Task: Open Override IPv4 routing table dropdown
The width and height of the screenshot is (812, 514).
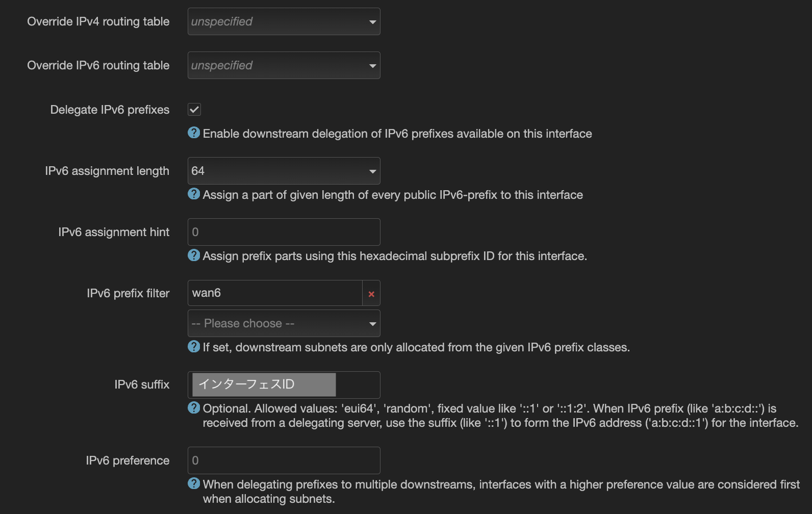Action: tap(284, 21)
